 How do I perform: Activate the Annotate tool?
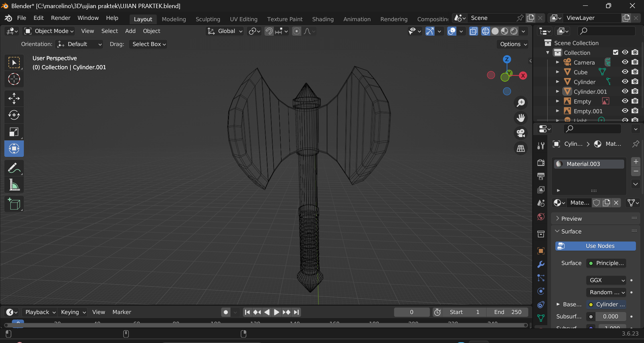pos(14,168)
